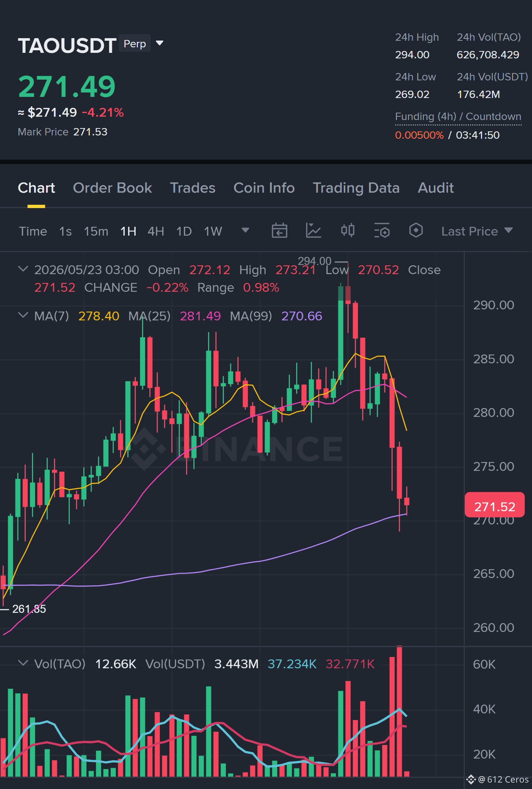532x789 pixels.
Task: Collapse the MA indicator legend
Action: click(x=23, y=315)
